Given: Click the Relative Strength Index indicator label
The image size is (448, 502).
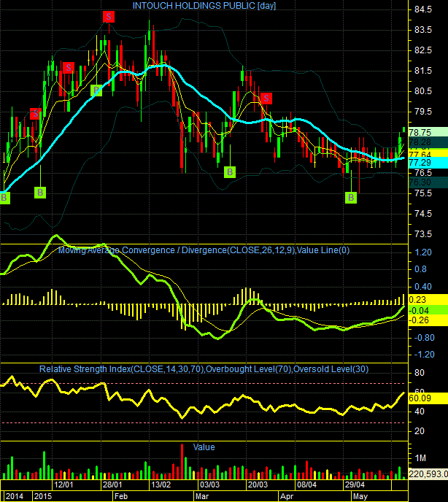Looking at the screenshot, I should tap(204, 369).
